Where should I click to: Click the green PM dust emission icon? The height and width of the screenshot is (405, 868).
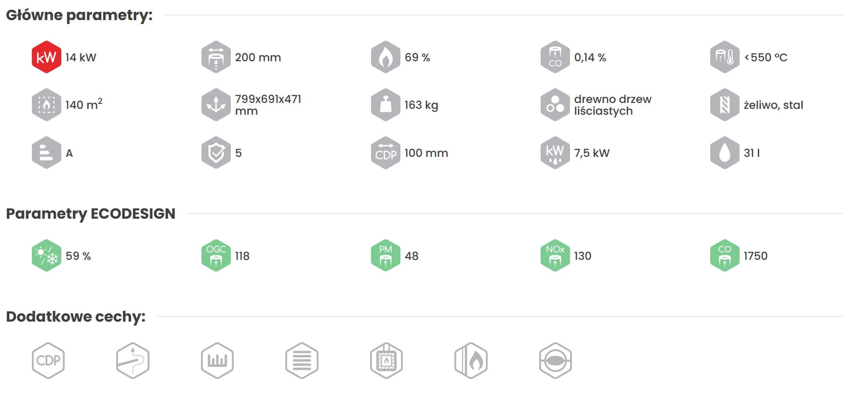coord(386,255)
